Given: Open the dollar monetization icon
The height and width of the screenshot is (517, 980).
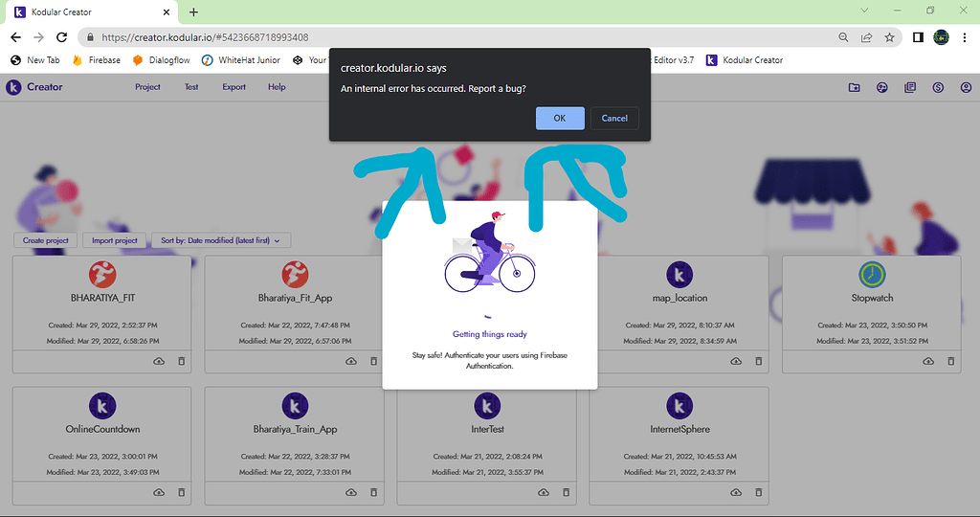Looking at the screenshot, I should pyautogui.click(x=938, y=87).
